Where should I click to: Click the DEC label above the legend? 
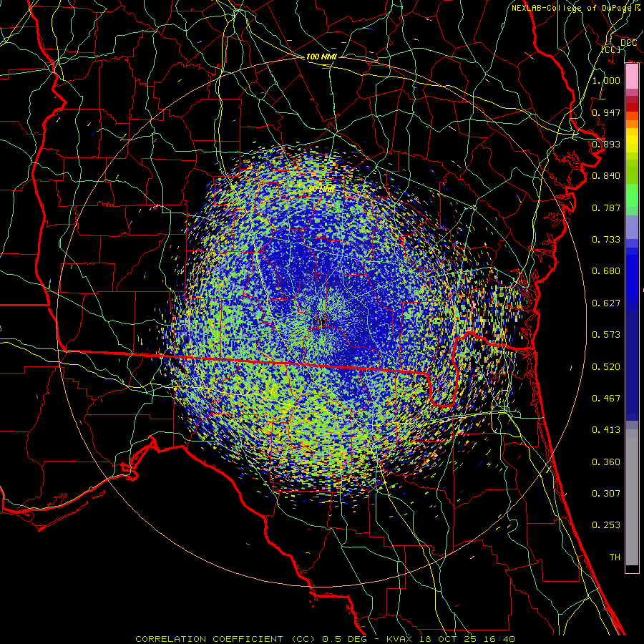pyautogui.click(x=628, y=42)
